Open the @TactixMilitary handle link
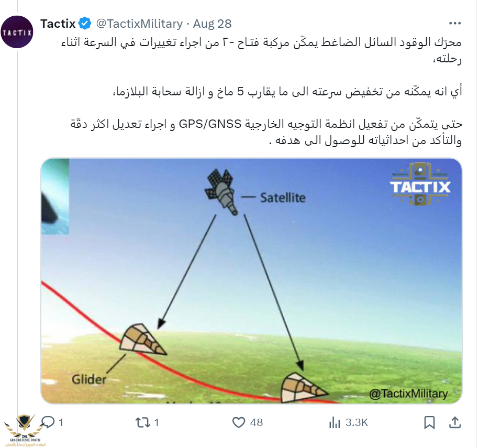479x448 pixels. [139, 24]
